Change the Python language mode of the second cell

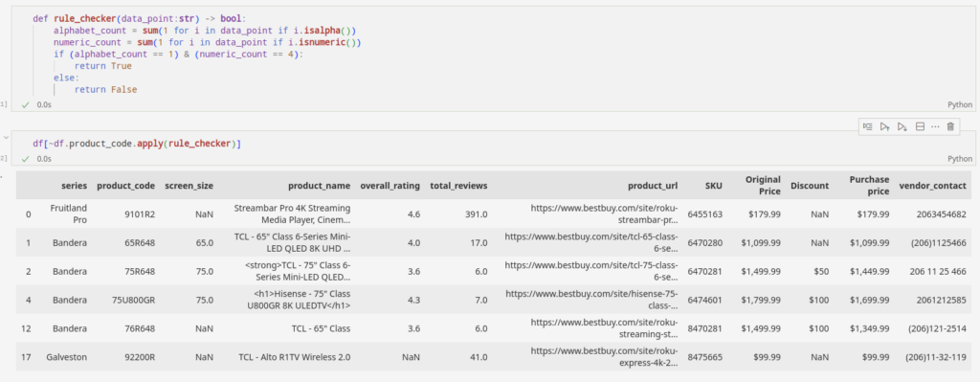tap(960, 159)
